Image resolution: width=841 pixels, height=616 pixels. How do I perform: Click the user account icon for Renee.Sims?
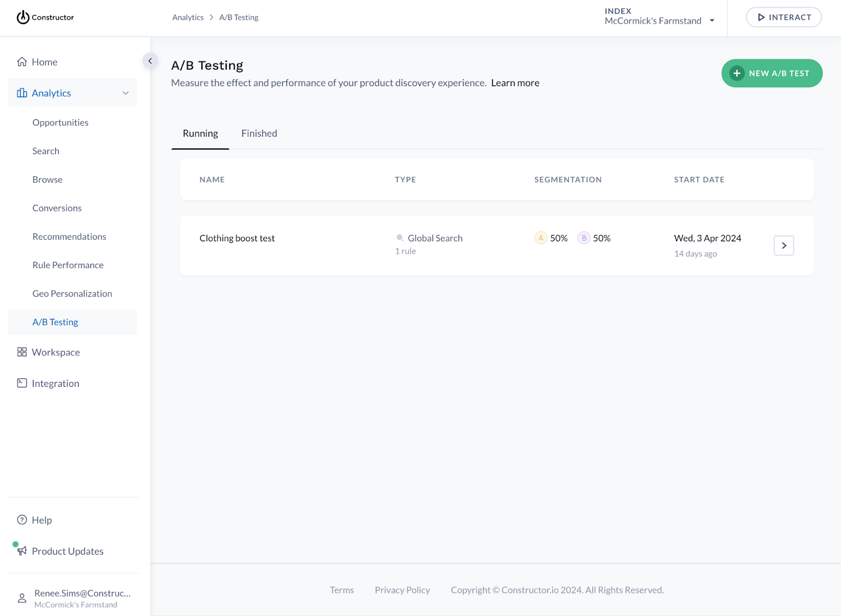pos(22,598)
